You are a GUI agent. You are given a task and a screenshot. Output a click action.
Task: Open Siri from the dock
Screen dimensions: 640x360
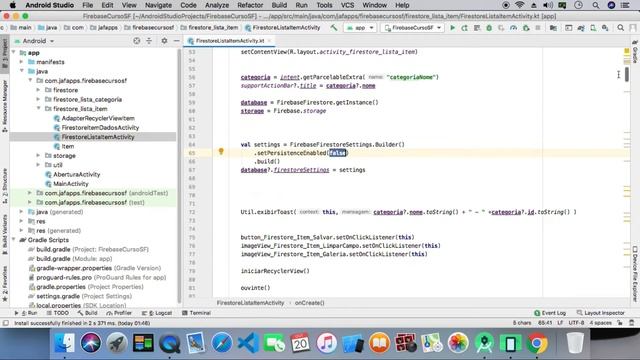tap(91, 342)
